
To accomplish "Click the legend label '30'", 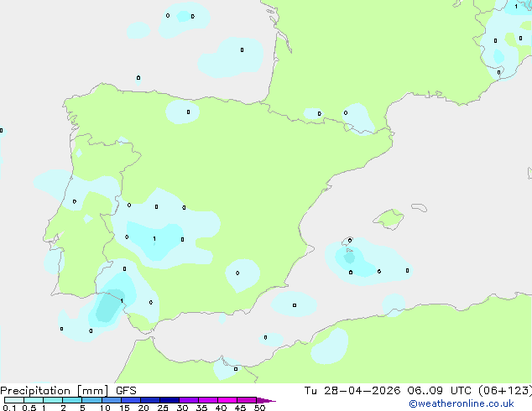I will (182, 408).
